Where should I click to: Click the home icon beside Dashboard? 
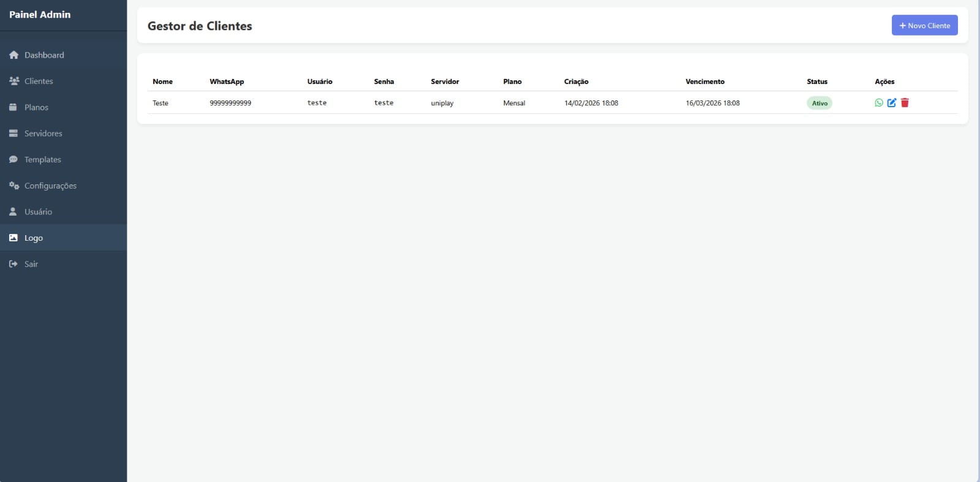tap(13, 55)
